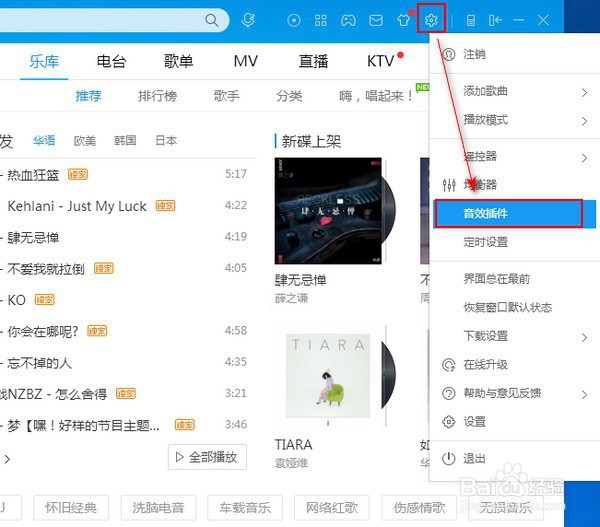Screen dimensions: 600x527
Task: Expand the 帮助与意见反馈 submenu arrow
Action: pos(584,394)
